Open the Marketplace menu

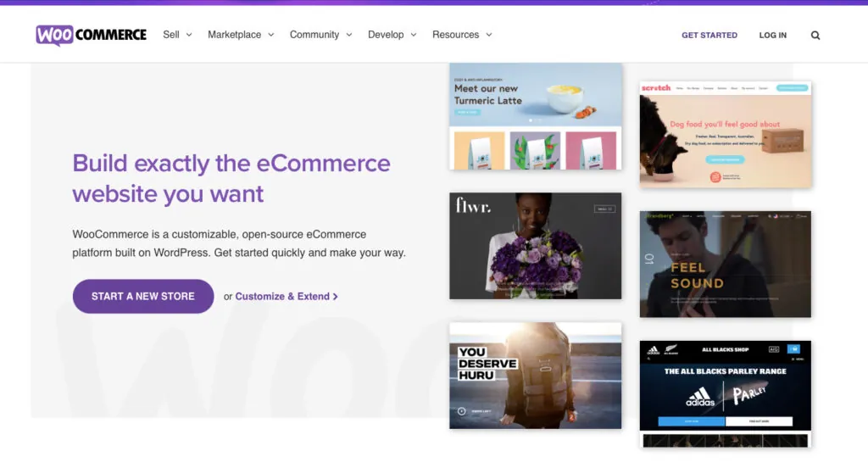point(234,35)
